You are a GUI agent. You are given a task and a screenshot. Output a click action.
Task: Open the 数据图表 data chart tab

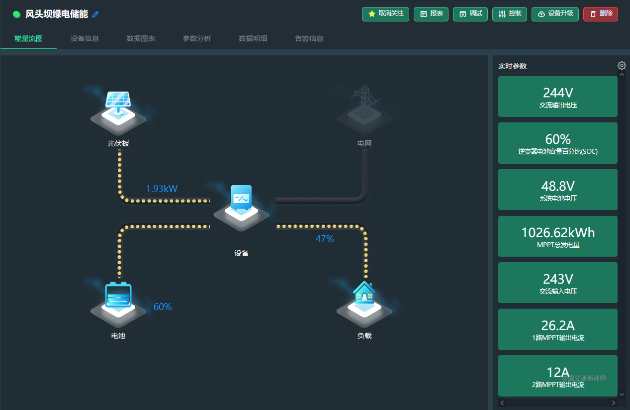[141, 38]
